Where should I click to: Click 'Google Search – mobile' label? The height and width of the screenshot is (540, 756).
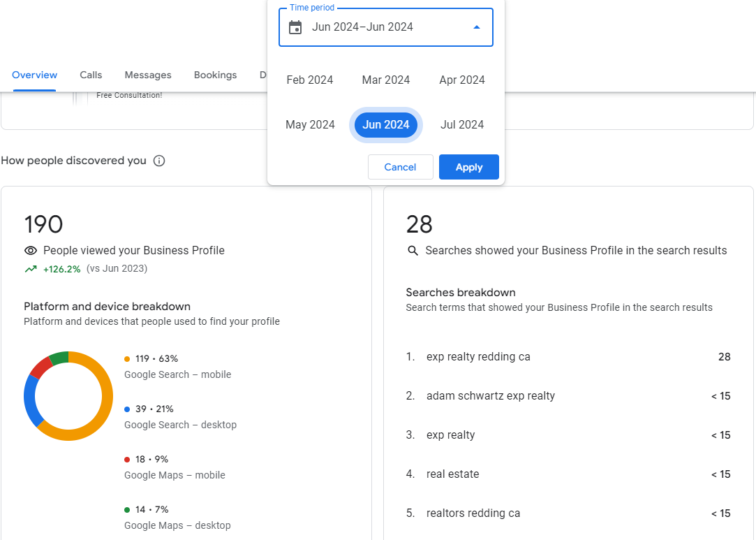(178, 374)
